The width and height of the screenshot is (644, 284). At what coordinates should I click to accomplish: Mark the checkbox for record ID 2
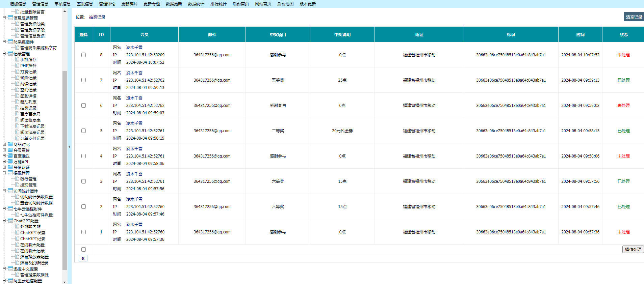(83, 206)
